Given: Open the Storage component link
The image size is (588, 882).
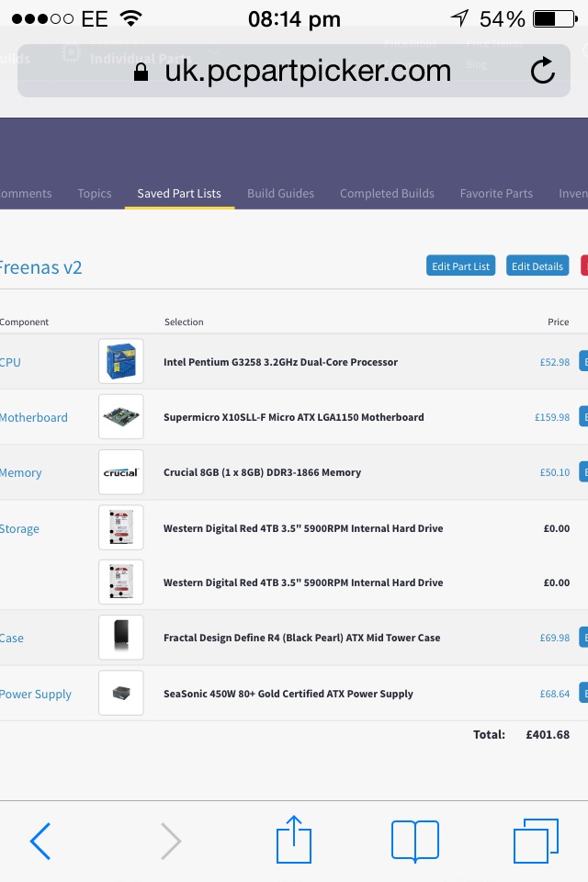Looking at the screenshot, I should coord(19,529).
